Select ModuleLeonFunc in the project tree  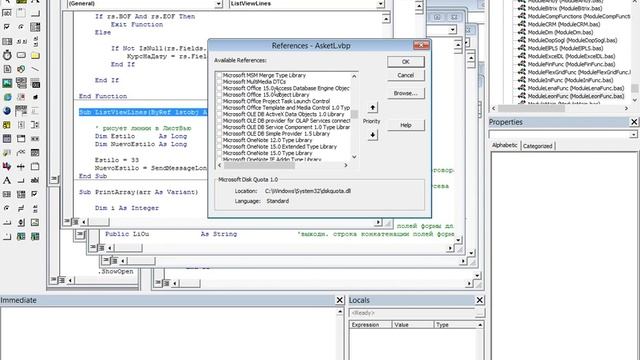(576, 96)
